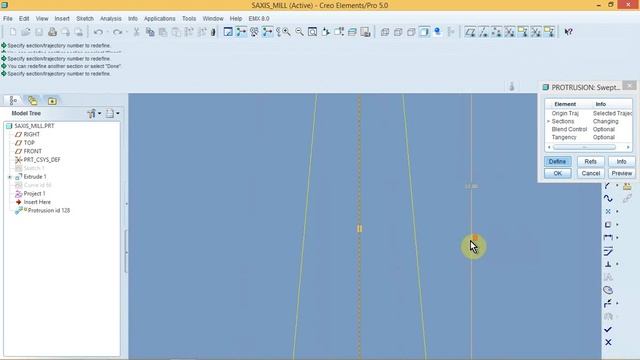Screen dimensions: 640x360
Task: Select Protrusion id 128 in model tree
Action: 49,211
